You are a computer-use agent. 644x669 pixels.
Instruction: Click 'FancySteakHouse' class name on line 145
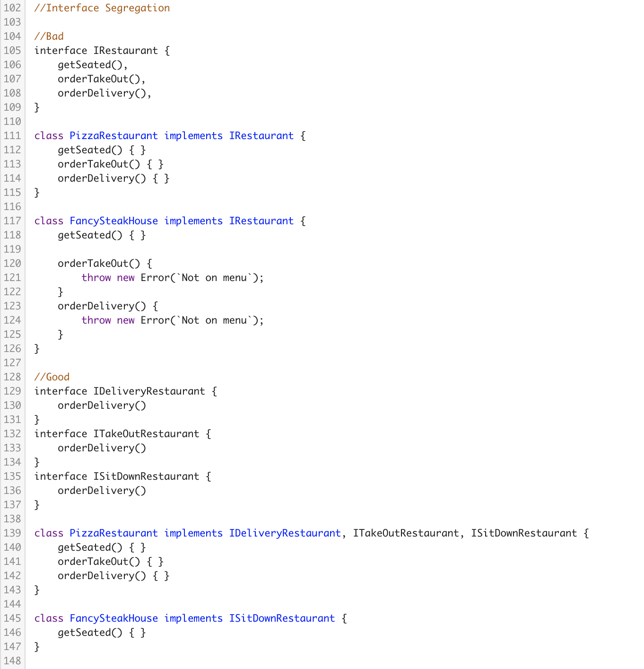[x=114, y=618]
